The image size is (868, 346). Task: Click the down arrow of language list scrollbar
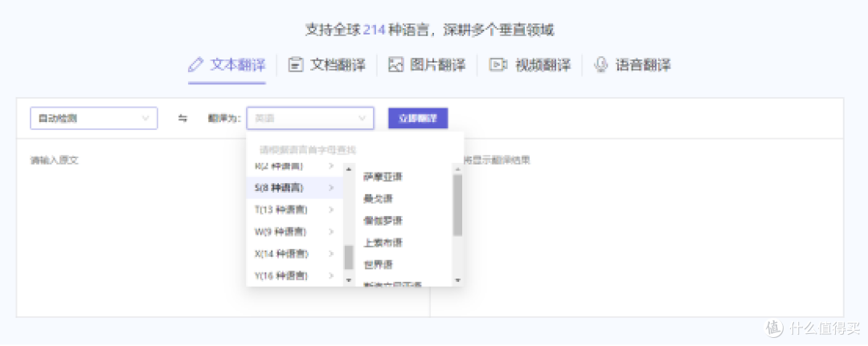(x=458, y=280)
